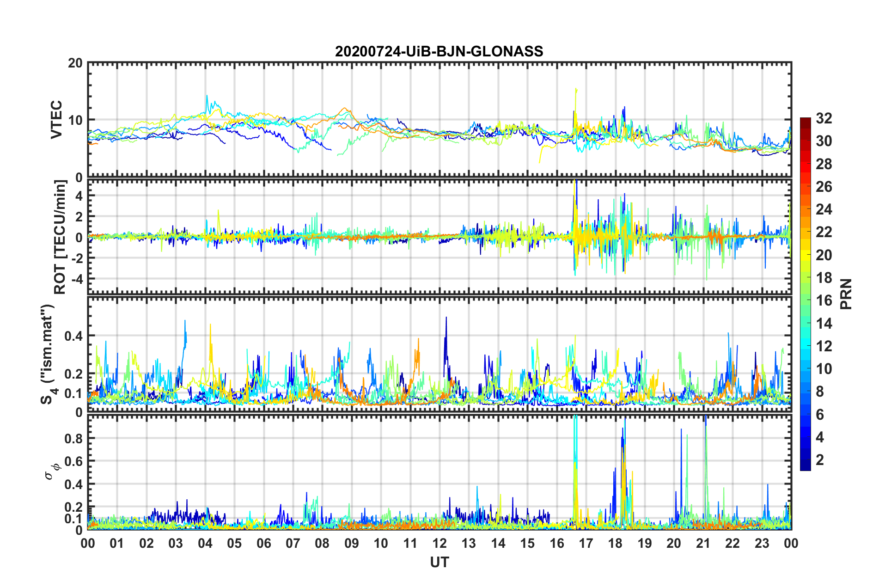Click the sigma phi axis tick 0.6
Viewport: 879px width, 588px height.
coord(73,461)
